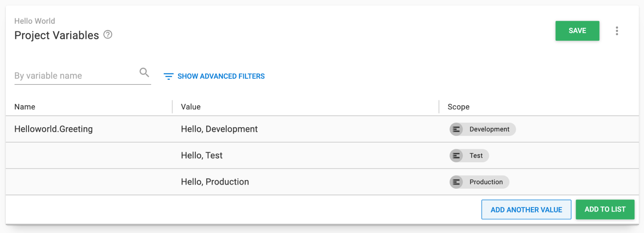This screenshot has height=233, width=644.
Task: Click the Name column header
Action: pyautogui.click(x=25, y=107)
